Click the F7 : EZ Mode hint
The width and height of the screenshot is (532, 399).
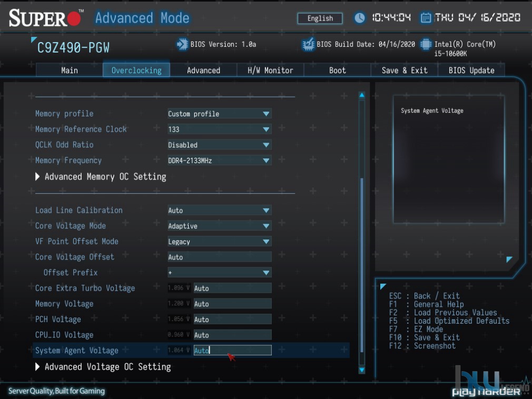(x=416, y=329)
